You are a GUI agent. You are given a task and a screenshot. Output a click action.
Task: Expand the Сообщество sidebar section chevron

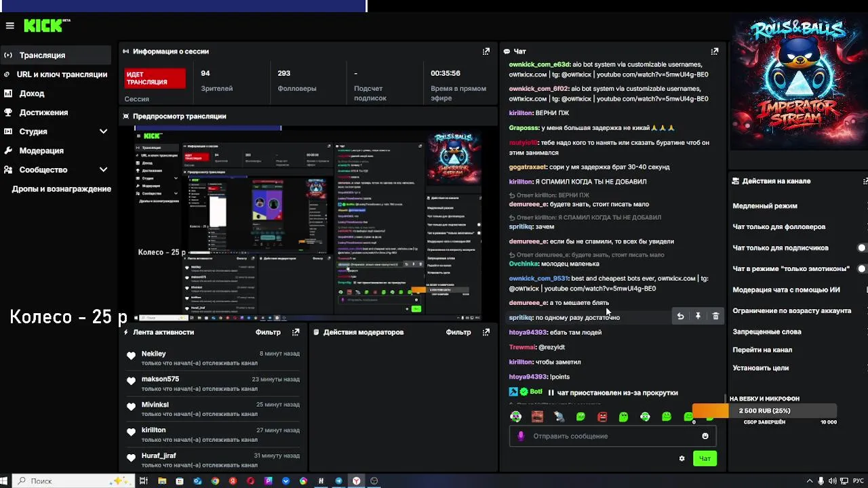[103, 169]
